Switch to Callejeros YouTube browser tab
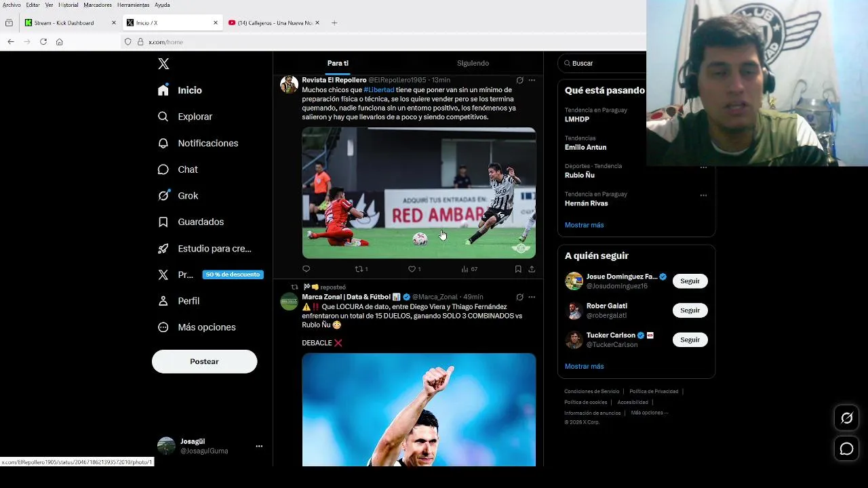This screenshot has width=868, height=488. tap(274, 22)
